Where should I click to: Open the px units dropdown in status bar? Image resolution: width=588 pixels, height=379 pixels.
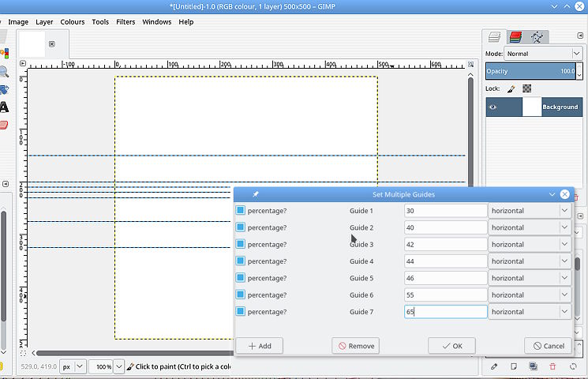pos(73,366)
